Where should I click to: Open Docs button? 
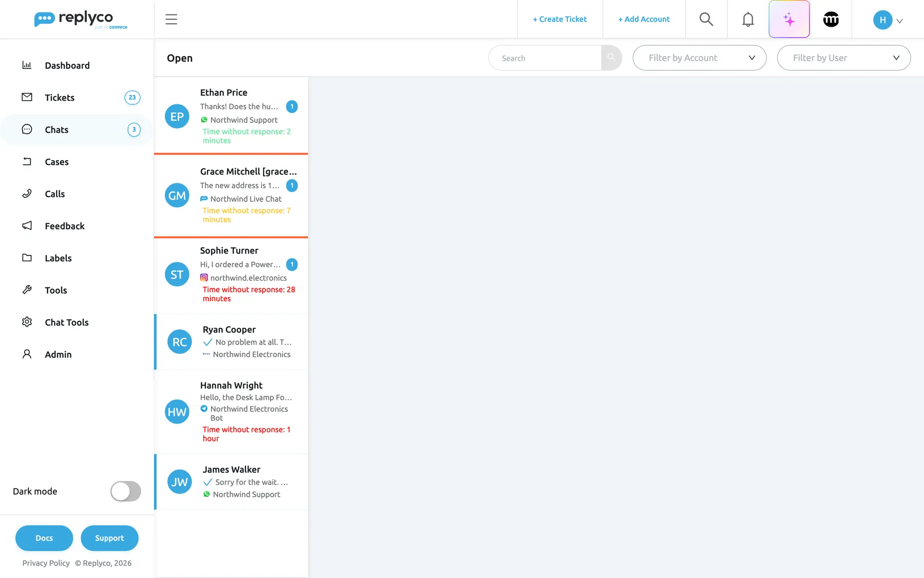pos(44,538)
